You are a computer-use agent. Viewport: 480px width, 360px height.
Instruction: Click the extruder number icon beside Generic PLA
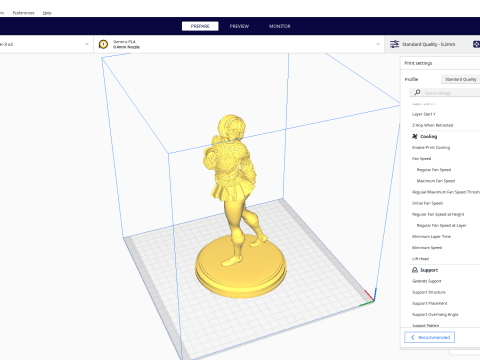(103, 44)
